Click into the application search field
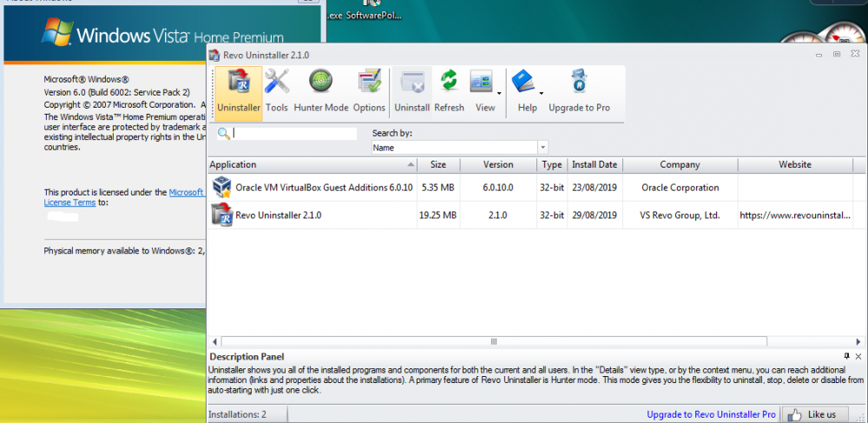Viewport: 868px width, 423px height. click(294, 134)
